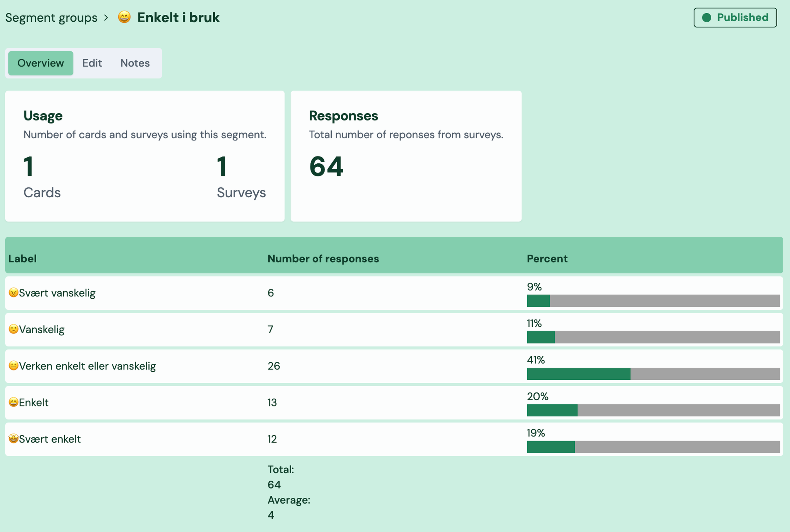Click the Label column header

point(22,259)
